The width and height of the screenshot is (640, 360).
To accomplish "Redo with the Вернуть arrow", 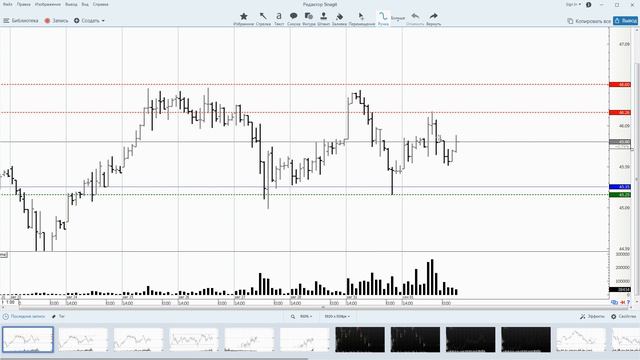I will [433, 19].
